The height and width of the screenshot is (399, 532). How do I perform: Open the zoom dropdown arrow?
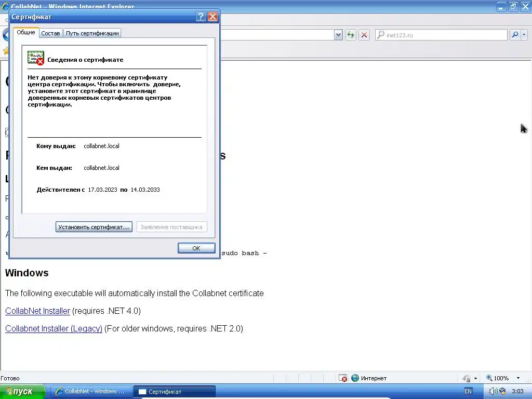518,378
